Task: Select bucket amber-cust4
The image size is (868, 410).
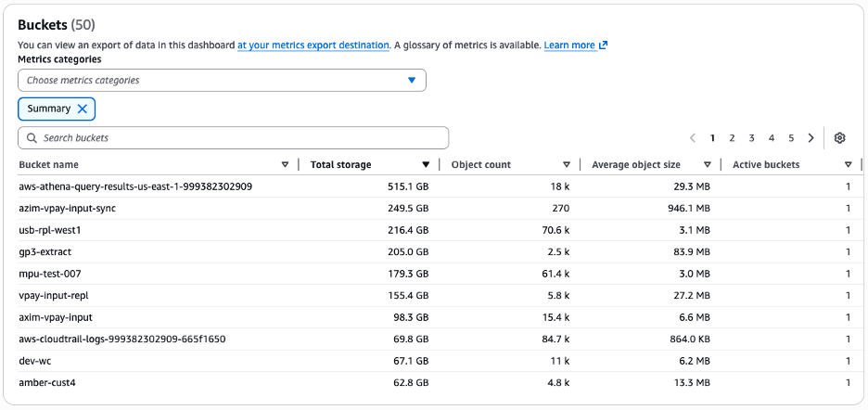Action: (47, 382)
